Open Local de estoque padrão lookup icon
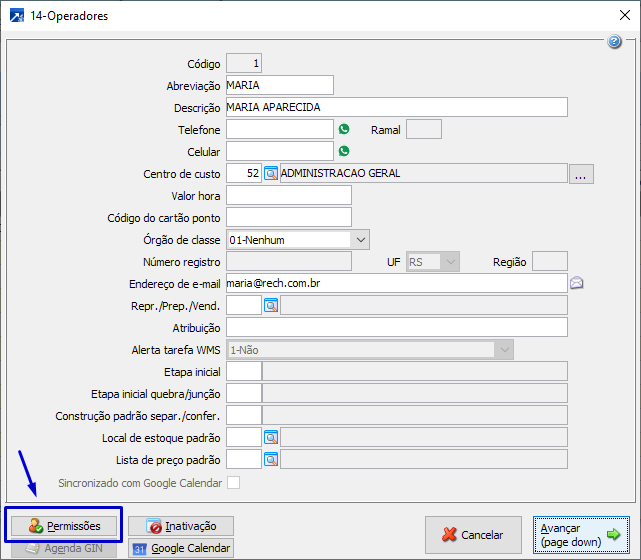Image resolution: width=641 pixels, height=560 pixels. click(270, 437)
